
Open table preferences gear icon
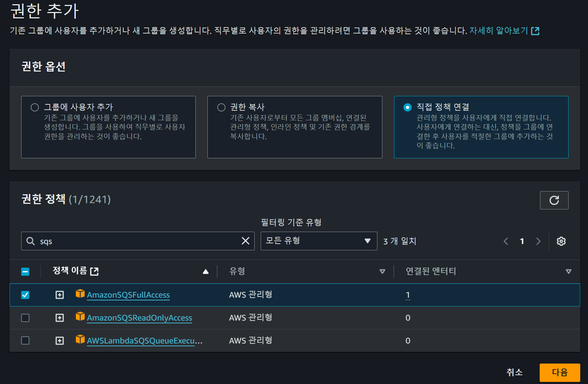click(561, 241)
